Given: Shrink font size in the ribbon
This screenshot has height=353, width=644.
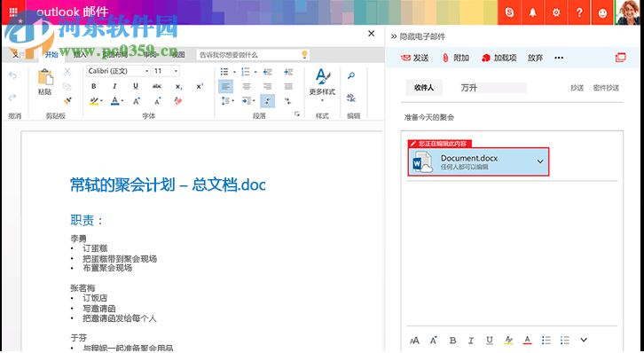Looking at the screenshot, I should pos(157,101).
